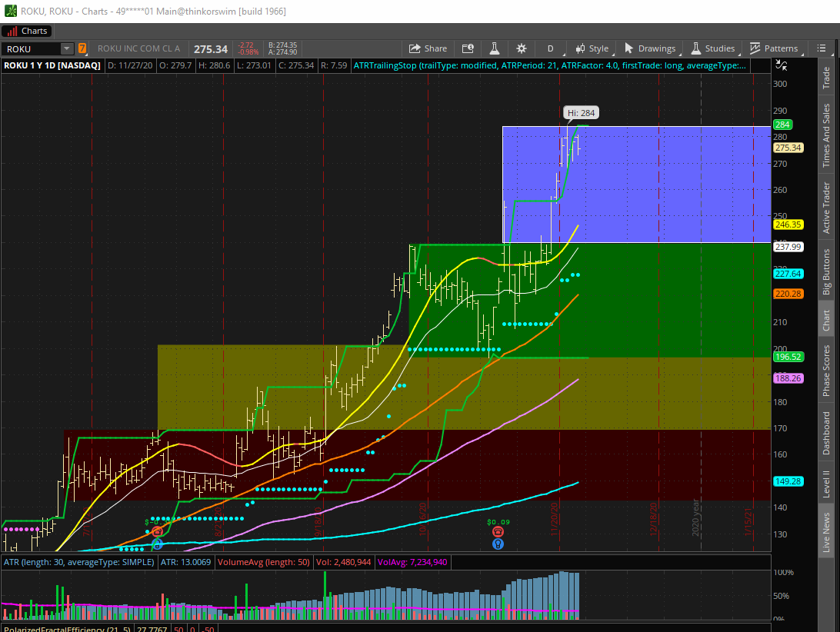The image size is (840, 632).
Task: Click the -2.72 -0.98% net change
Action: pyautogui.click(x=248, y=48)
